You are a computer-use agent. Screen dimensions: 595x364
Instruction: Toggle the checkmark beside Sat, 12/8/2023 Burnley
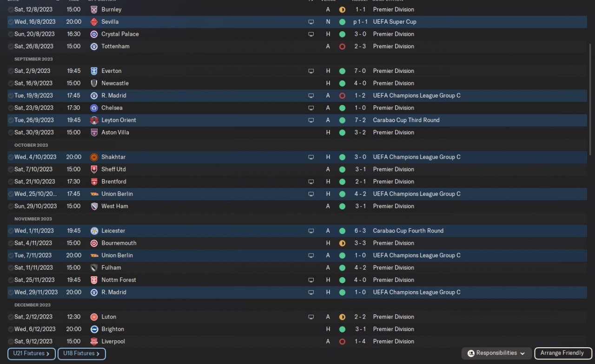pos(11,10)
